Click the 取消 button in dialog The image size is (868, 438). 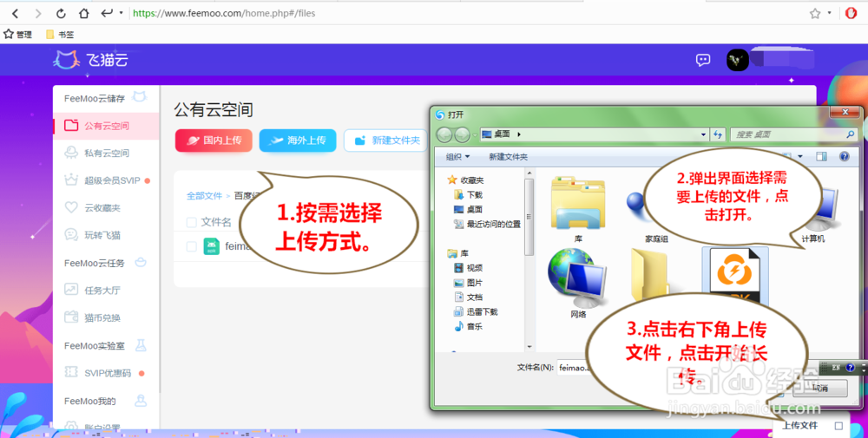[820, 388]
